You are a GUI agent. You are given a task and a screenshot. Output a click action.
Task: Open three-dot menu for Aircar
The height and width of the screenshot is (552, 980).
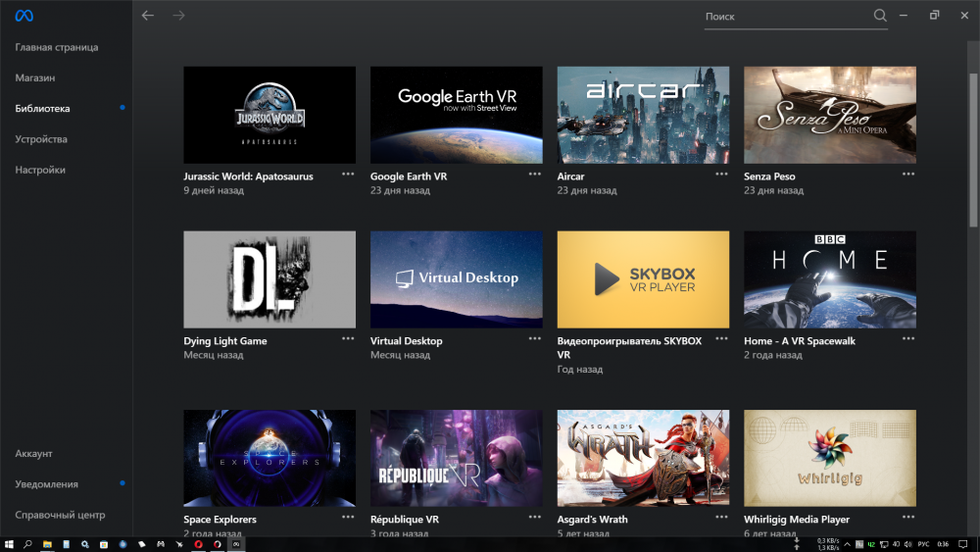[722, 175]
